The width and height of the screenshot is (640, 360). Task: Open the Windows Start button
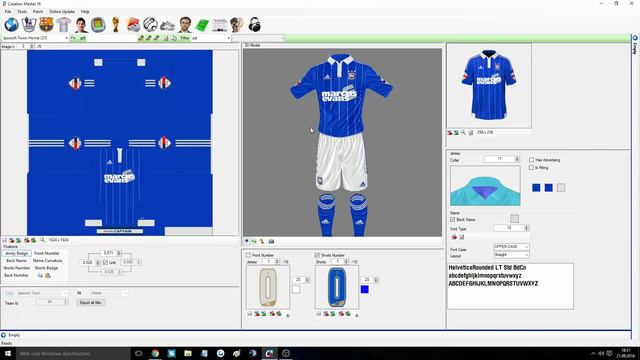coord(8,353)
